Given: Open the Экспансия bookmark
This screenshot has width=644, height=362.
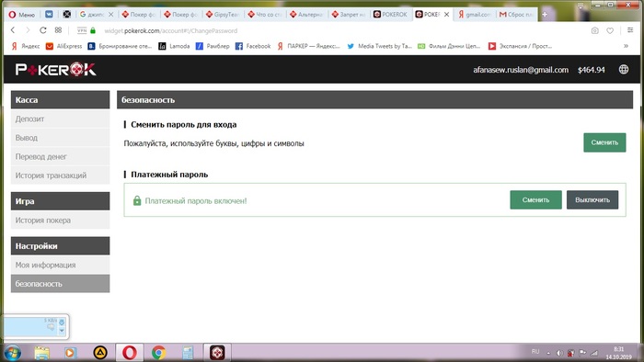Looking at the screenshot, I should 520,46.
